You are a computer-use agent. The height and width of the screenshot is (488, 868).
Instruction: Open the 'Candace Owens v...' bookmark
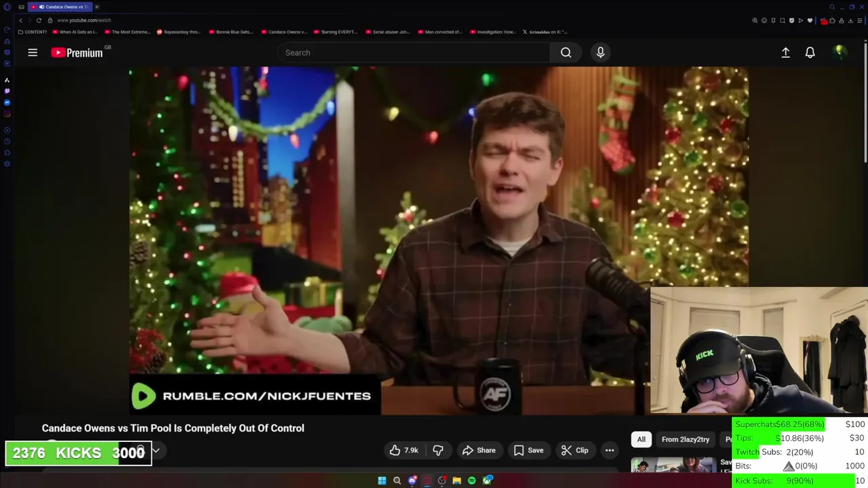(x=283, y=32)
